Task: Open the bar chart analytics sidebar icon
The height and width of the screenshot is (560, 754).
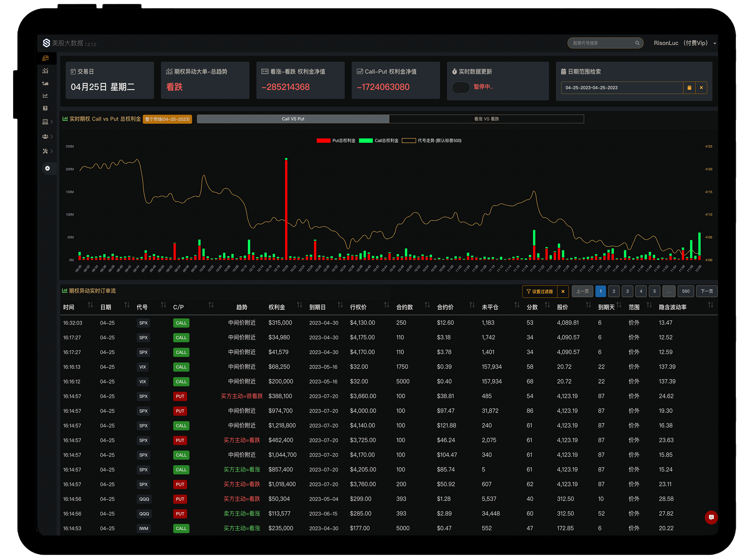Action: click(x=45, y=71)
